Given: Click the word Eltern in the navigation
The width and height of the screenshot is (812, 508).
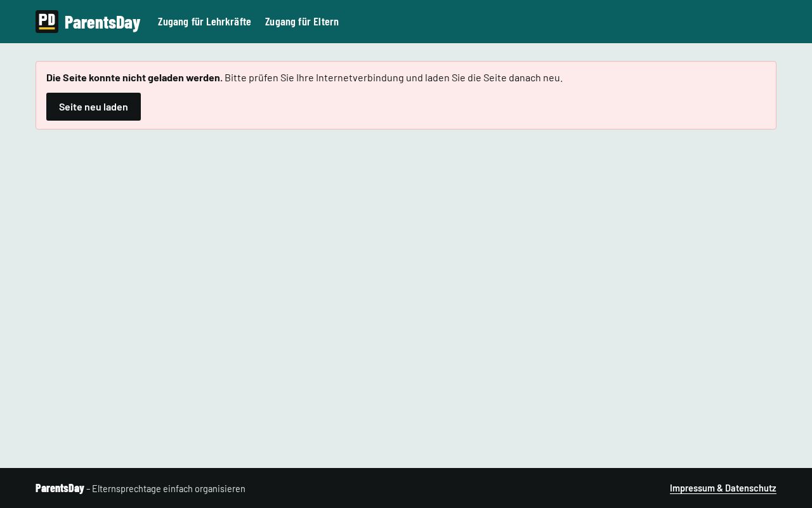Looking at the screenshot, I should (x=326, y=22).
